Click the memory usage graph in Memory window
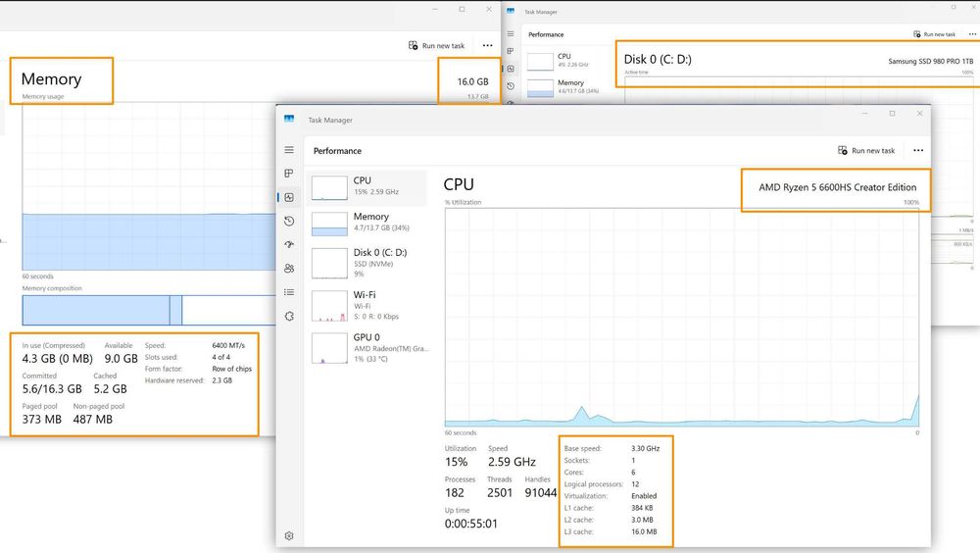Image resolution: width=980 pixels, height=553 pixels. (149, 187)
